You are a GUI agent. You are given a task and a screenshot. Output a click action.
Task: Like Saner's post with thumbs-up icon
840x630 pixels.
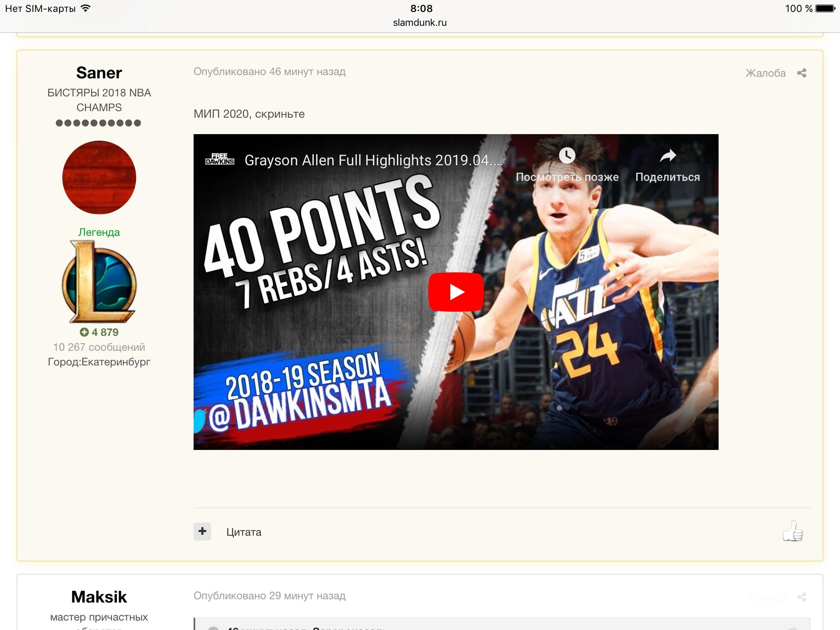[792, 531]
